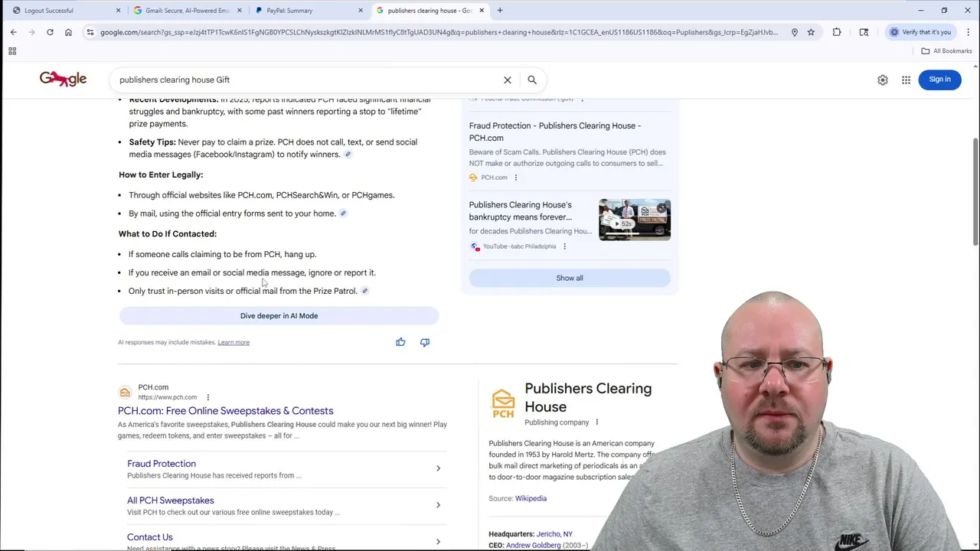
Task: Open the Chrome three-dot menu
Action: click(x=969, y=32)
